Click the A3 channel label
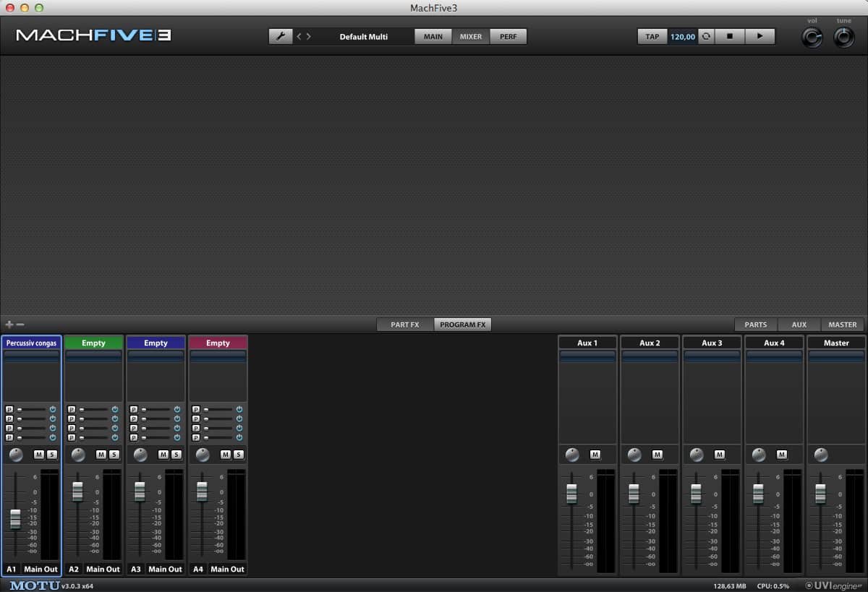868x592 pixels. (x=136, y=569)
